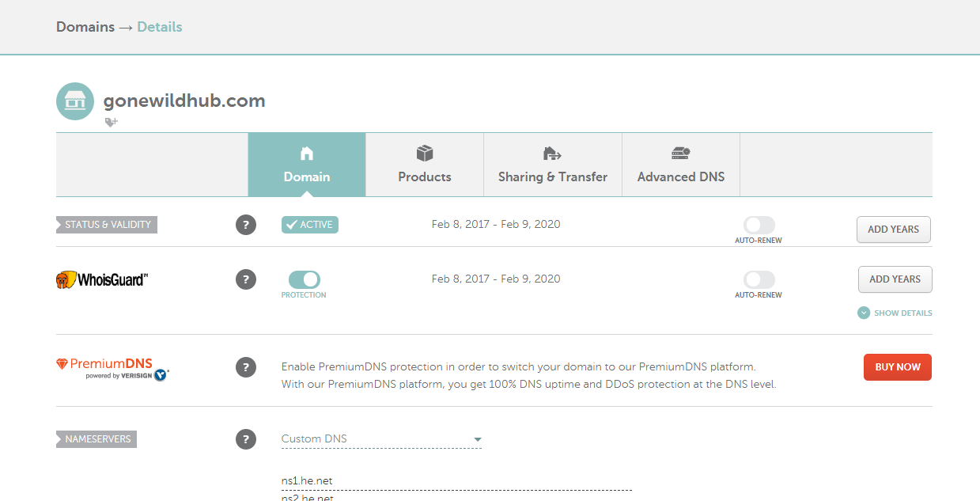Switch to the Products tab

point(425,165)
